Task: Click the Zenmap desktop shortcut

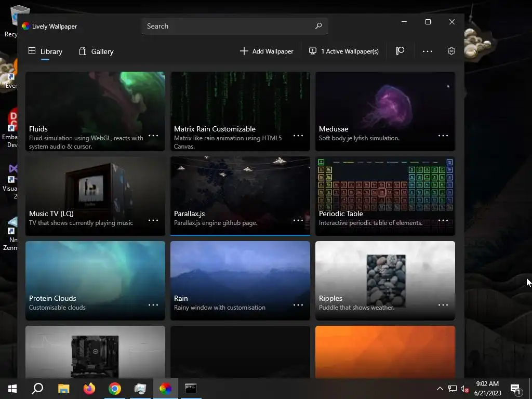Action: click(x=9, y=233)
